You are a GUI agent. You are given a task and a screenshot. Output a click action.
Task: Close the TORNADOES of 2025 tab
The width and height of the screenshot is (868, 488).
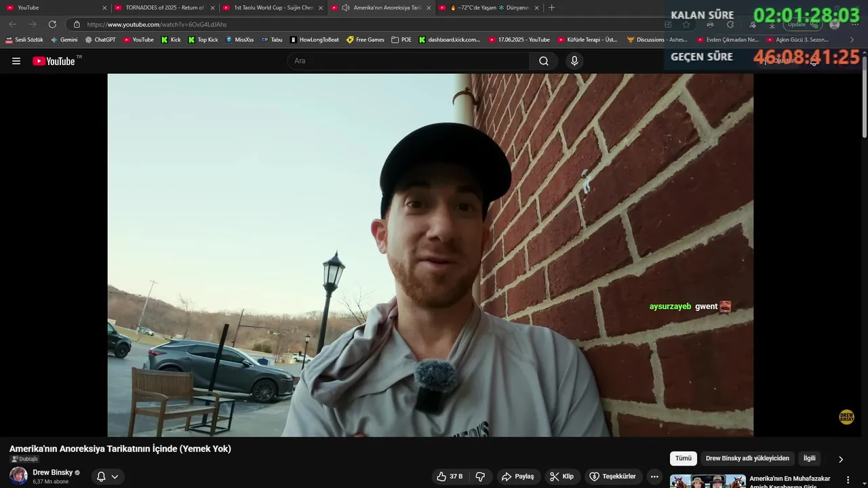[x=212, y=7]
